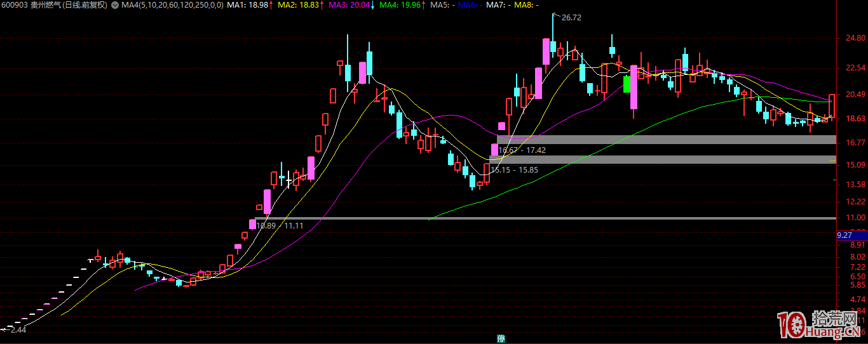
Task: Click the blue MA6 legend label
Action: [x=470, y=5]
